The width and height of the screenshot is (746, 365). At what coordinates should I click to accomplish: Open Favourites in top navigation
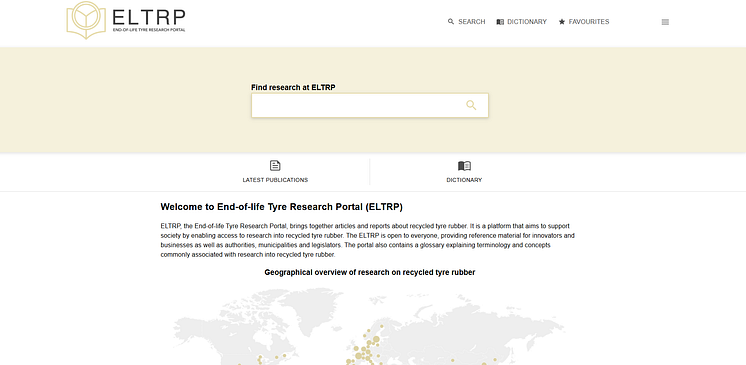point(584,22)
